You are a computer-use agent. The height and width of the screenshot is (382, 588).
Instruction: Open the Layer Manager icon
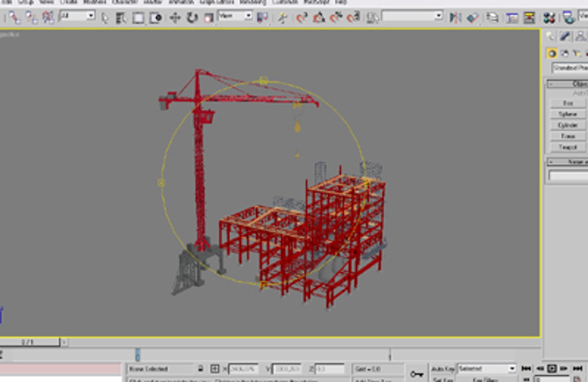point(492,18)
